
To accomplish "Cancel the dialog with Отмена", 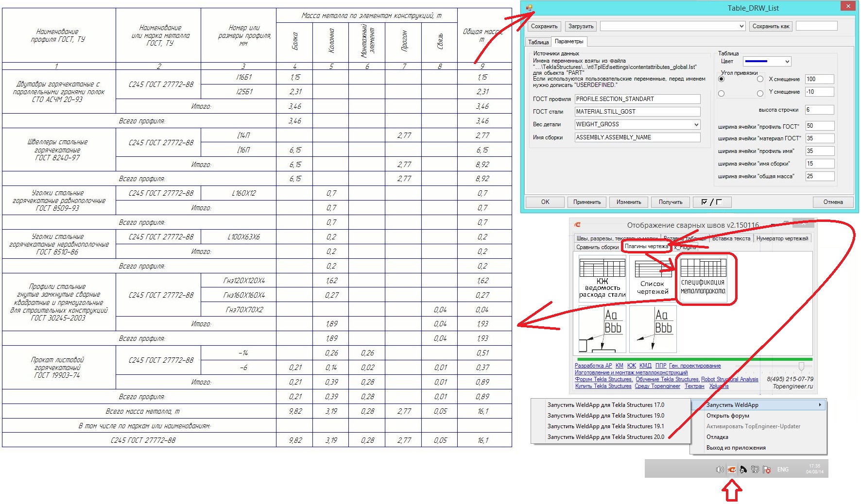I will [833, 202].
